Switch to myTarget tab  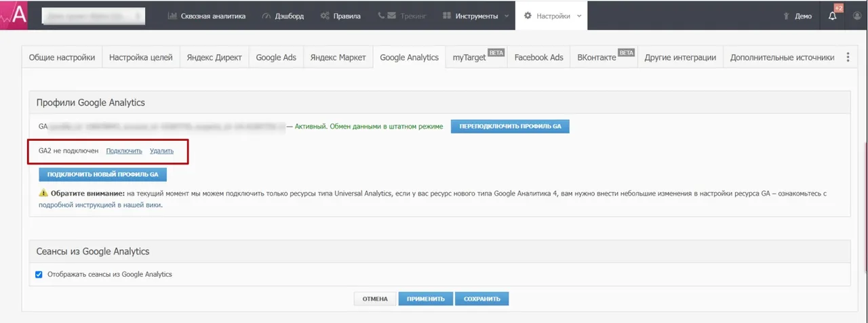(477, 58)
